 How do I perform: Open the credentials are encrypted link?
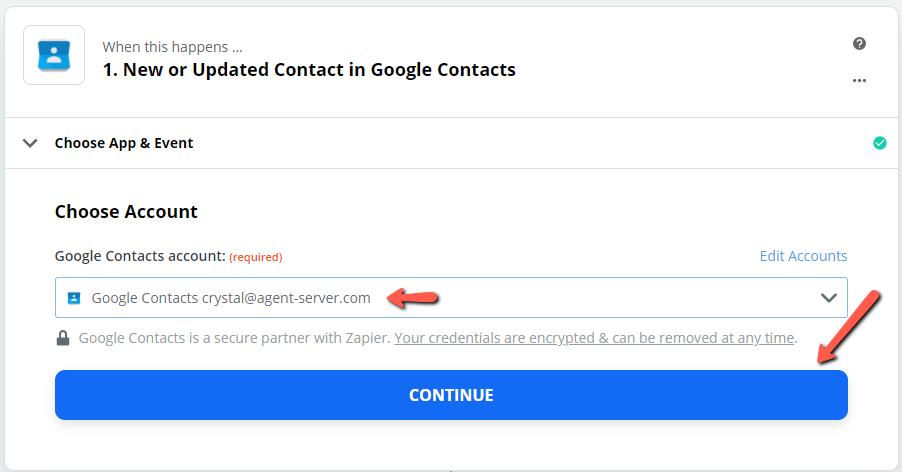594,338
